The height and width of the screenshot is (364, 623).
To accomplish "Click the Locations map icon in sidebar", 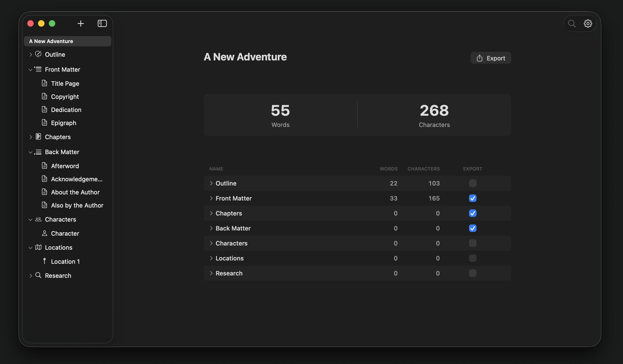I will (x=38, y=247).
